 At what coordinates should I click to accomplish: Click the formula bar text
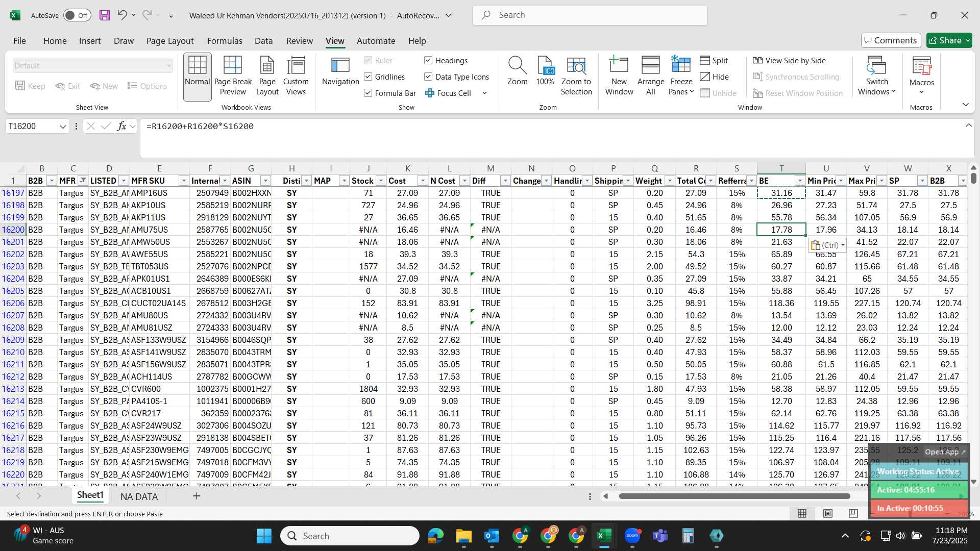[200, 126]
